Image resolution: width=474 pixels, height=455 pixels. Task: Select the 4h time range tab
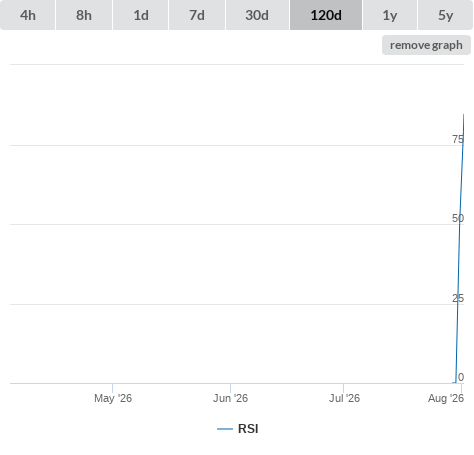coord(28,15)
